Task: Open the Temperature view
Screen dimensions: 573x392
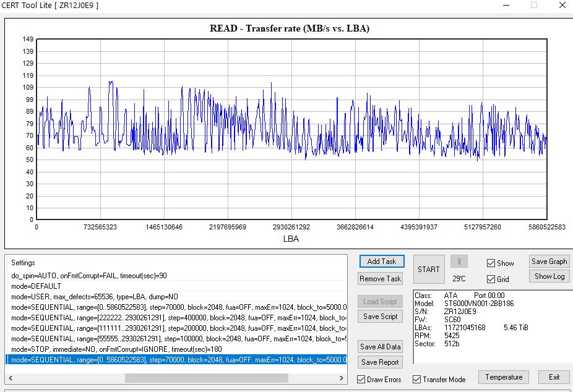Action: [x=503, y=377]
